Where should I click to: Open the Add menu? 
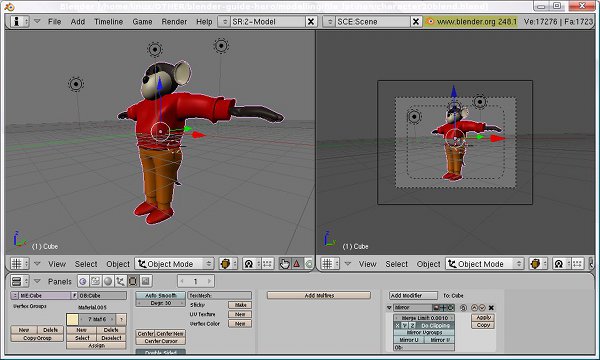click(x=78, y=22)
